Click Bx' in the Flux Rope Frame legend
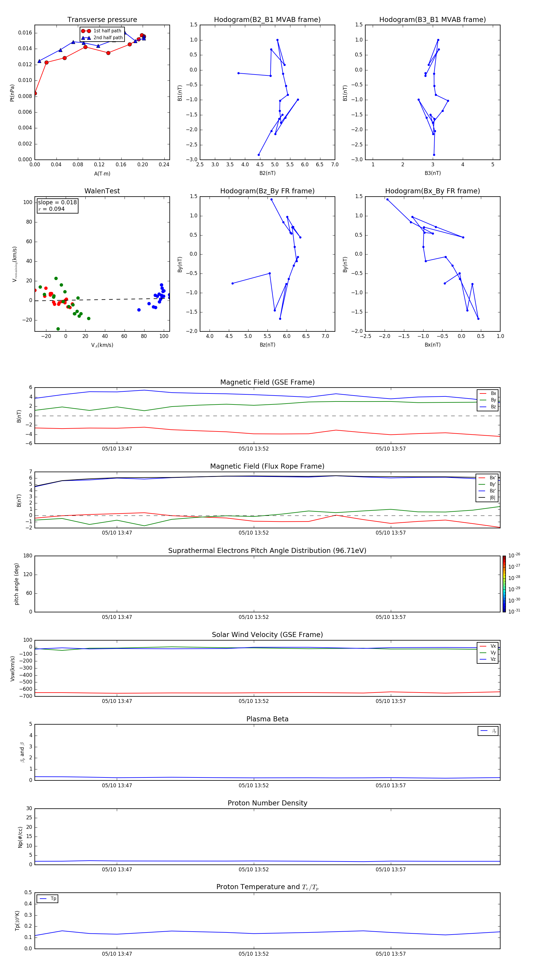The height and width of the screenshot is (980, 535). pos(493,478)
